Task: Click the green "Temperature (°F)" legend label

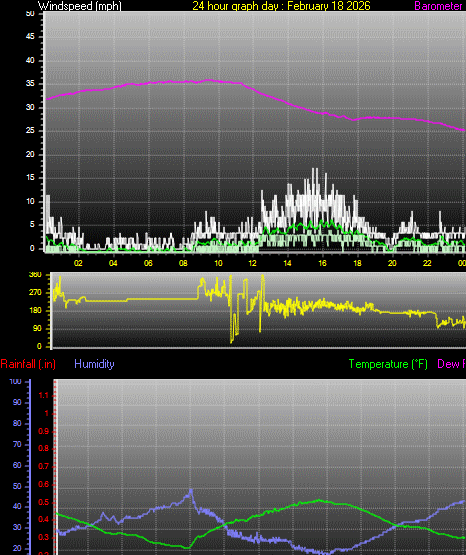Action: [x=388, y=364]
